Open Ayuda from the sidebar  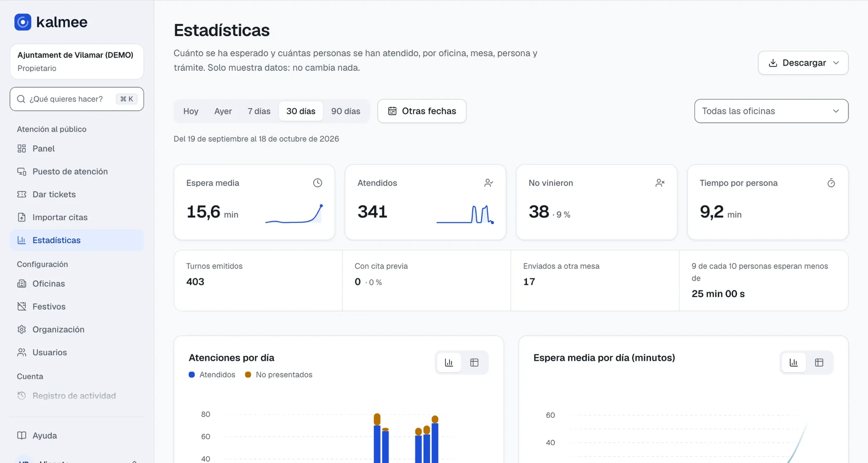[x=77, y=436]
